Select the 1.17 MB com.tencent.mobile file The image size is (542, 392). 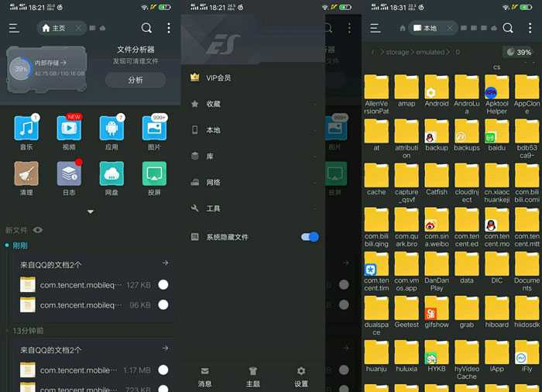point(163,370)
